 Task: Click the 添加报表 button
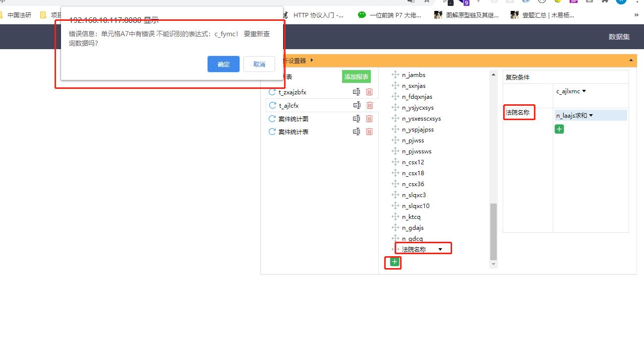[x=356, y=77]
